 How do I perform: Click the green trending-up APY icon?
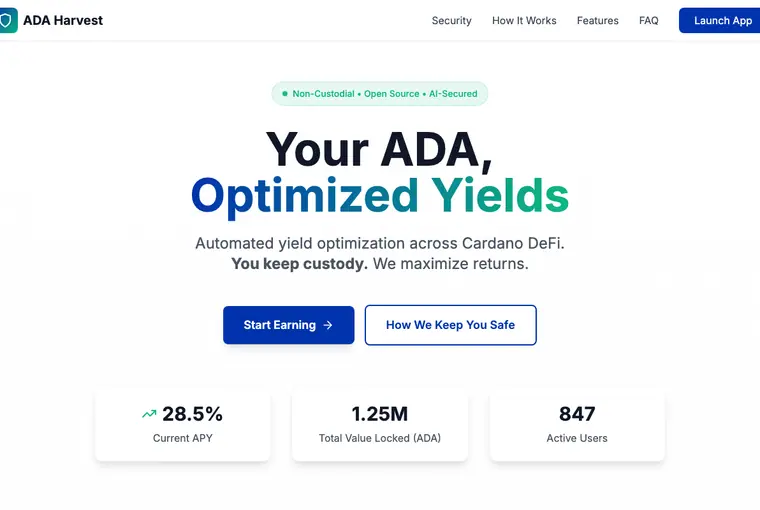[149, 414]
